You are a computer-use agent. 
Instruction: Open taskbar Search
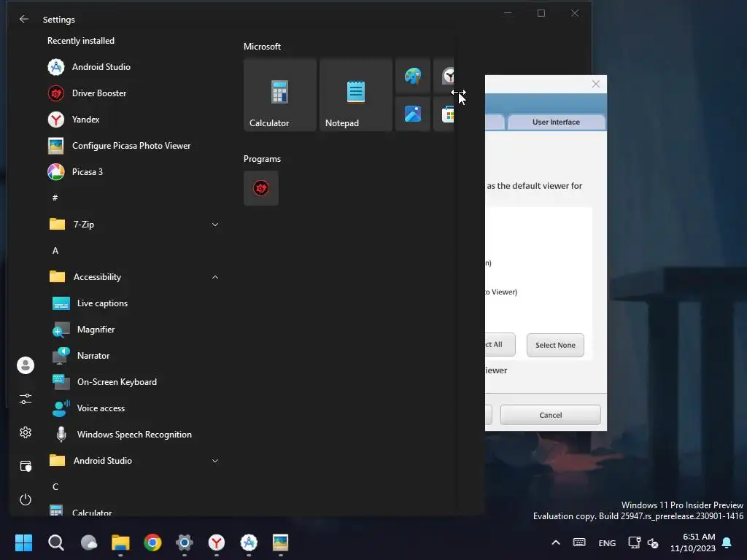point(56,542)
